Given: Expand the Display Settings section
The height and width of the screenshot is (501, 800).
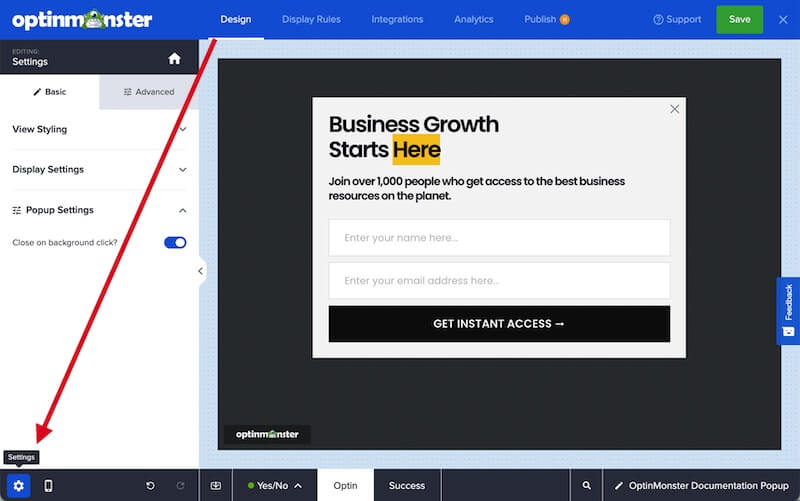Looking at the screenshot, I should [99, 169].
